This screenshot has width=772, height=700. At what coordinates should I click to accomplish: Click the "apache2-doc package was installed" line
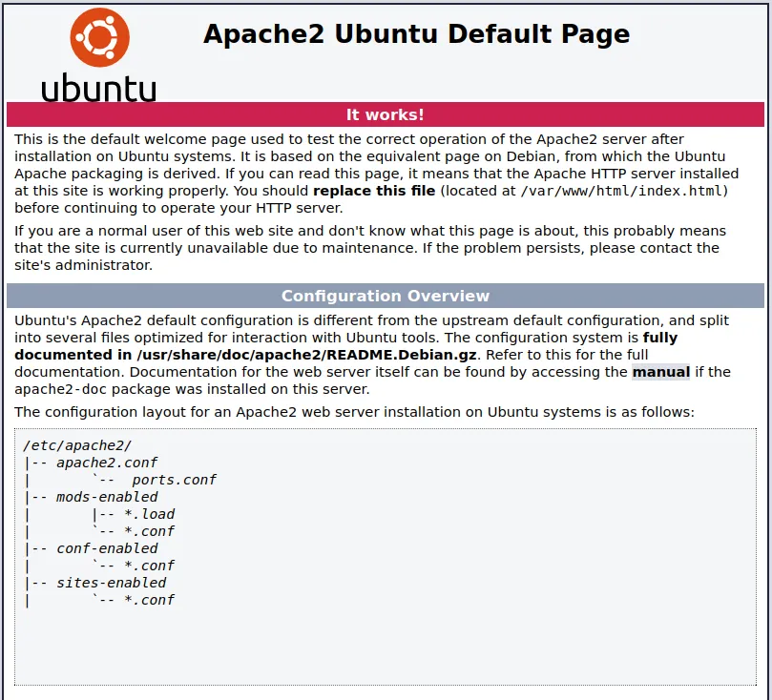[192, 389]
